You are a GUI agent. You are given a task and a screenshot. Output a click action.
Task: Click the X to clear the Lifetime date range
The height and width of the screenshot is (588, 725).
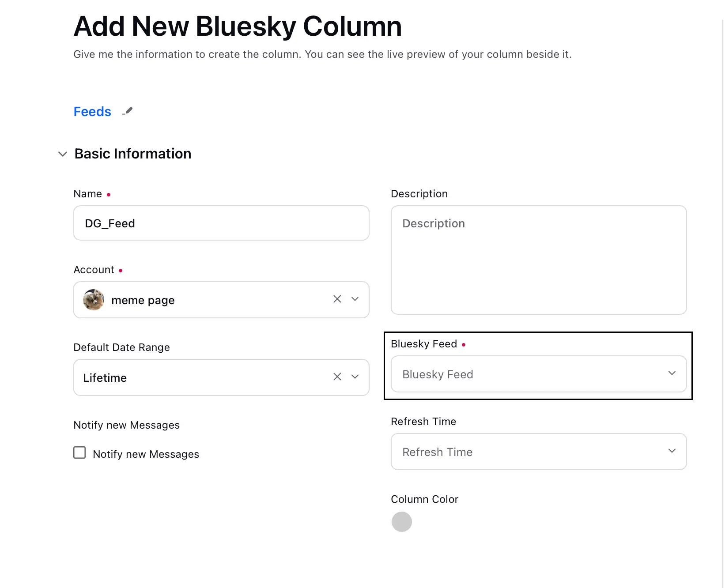coord(337,377)
